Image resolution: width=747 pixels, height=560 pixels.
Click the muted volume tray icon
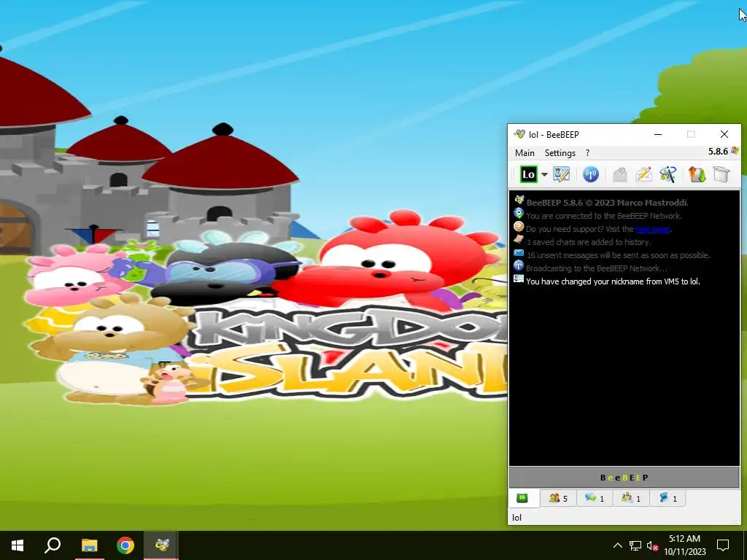(652, 545)
